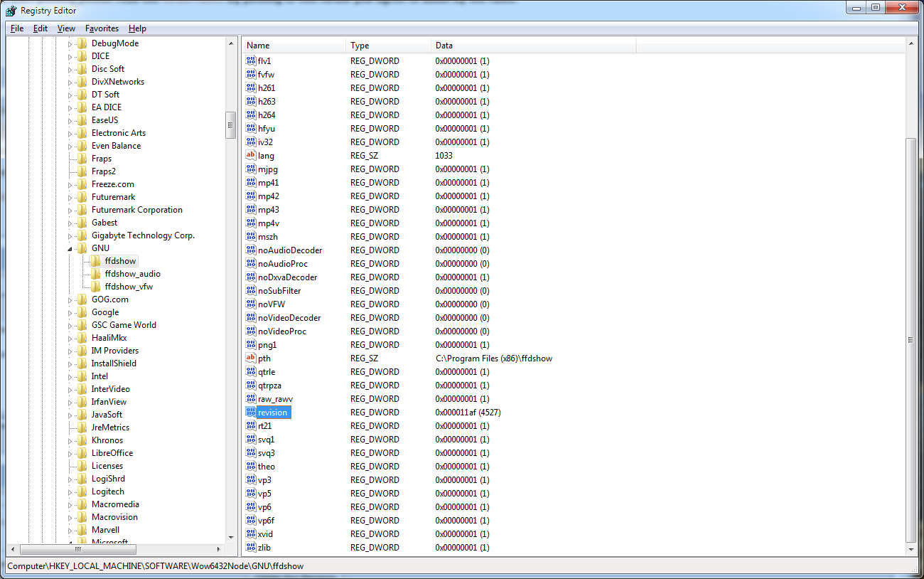Click the folder icon of ffdshow_audio key

pos(96,274)
